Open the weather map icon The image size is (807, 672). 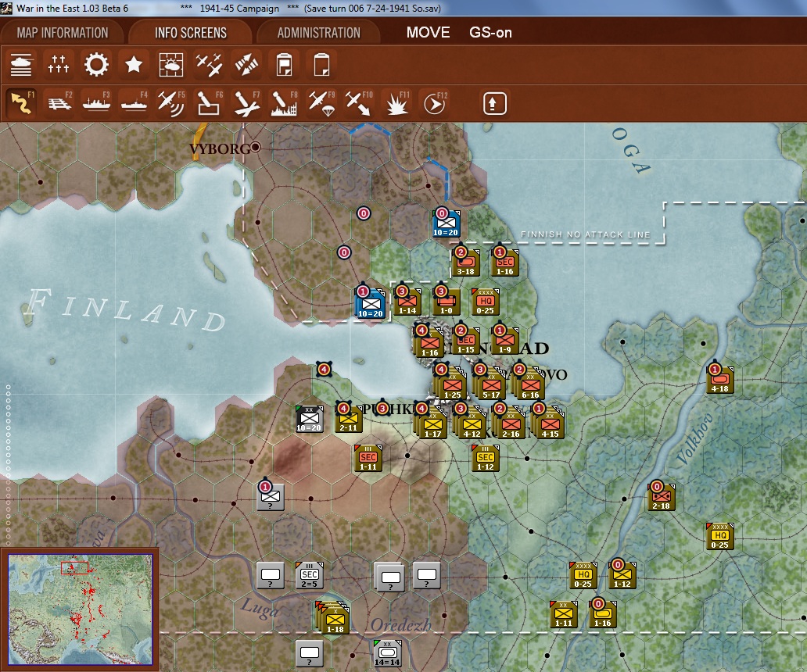pyautogui.click(x=171, y=66)
